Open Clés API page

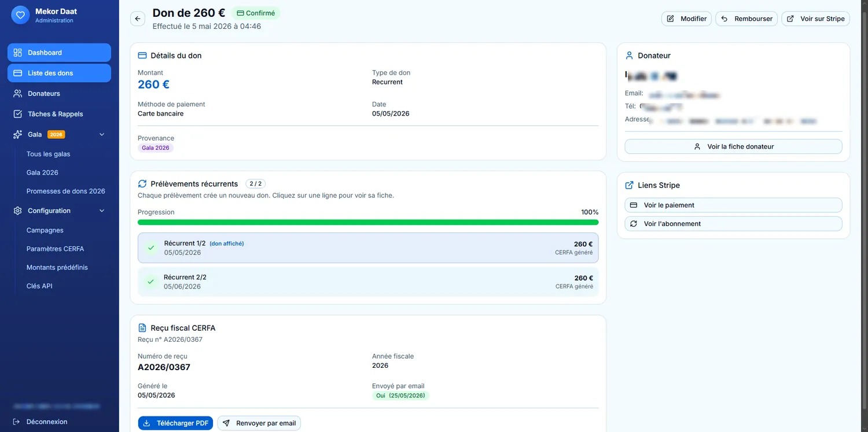pos(39,286)
